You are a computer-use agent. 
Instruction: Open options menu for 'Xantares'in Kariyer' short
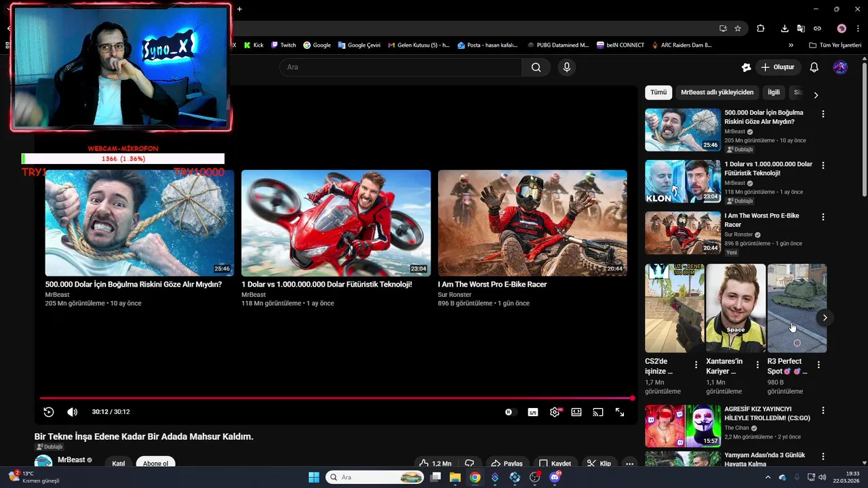pos(757,365)
